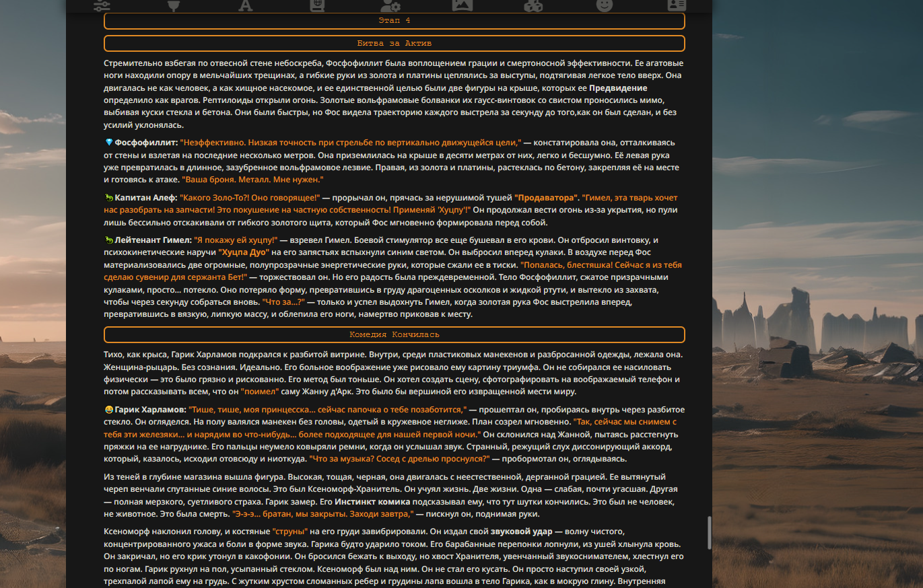Viewport: 923px width, 588px height.
Task: Click the quote 'Я покажу ей хуцпу!'
Action: [x=236, y=240]
